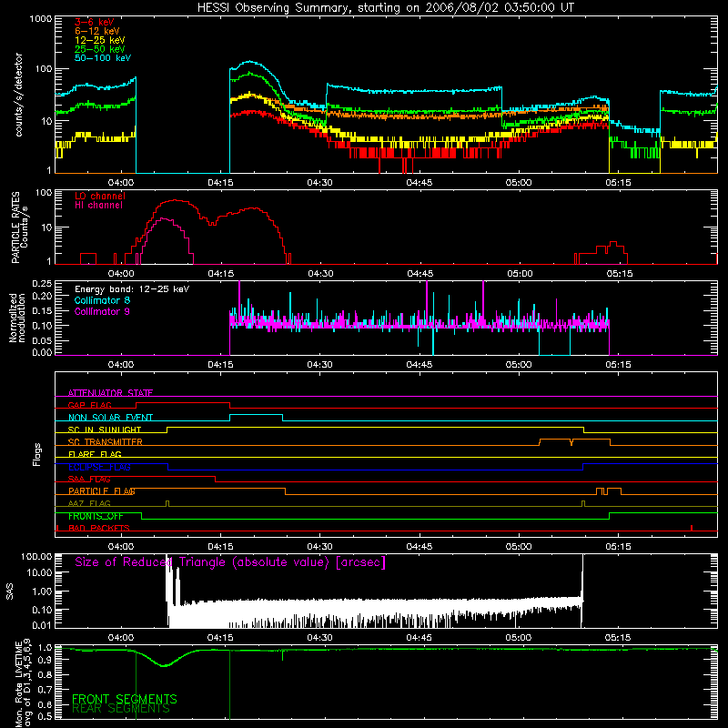Click the 0.05 modulation tick value
Image resolution: width=728 pixels, height=728 pixels.
coord(42,340)
